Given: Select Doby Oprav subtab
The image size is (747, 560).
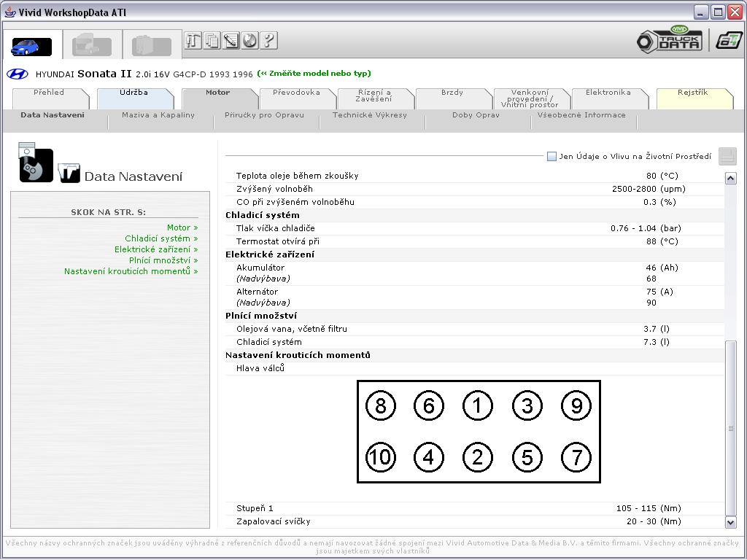Looking at the screenshot, I should point(476,114).
